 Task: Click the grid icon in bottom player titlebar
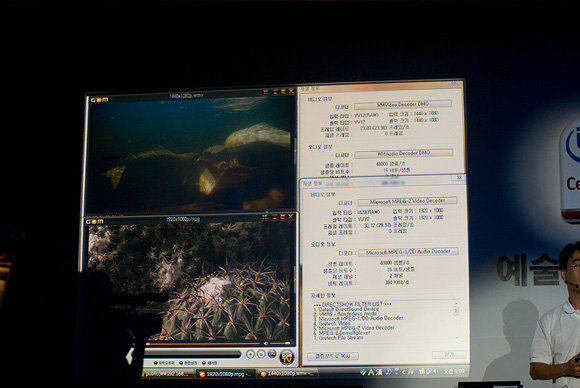click(264, 217)
